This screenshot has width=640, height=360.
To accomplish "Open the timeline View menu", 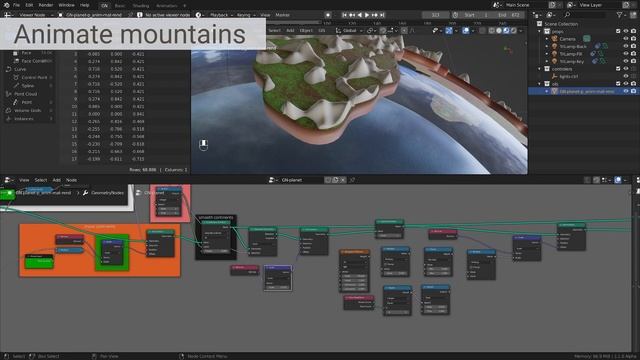I will pyautogui.click(x=265, y=15).
